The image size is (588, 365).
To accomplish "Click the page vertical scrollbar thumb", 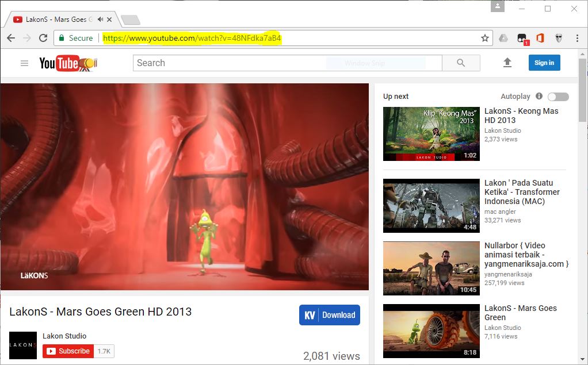I will click(582, 90).
